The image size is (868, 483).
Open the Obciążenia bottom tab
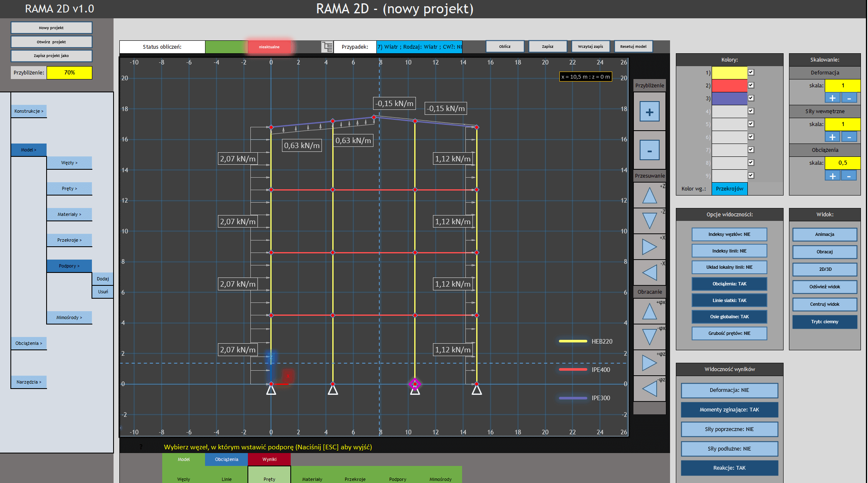click(x=226, y=459)
